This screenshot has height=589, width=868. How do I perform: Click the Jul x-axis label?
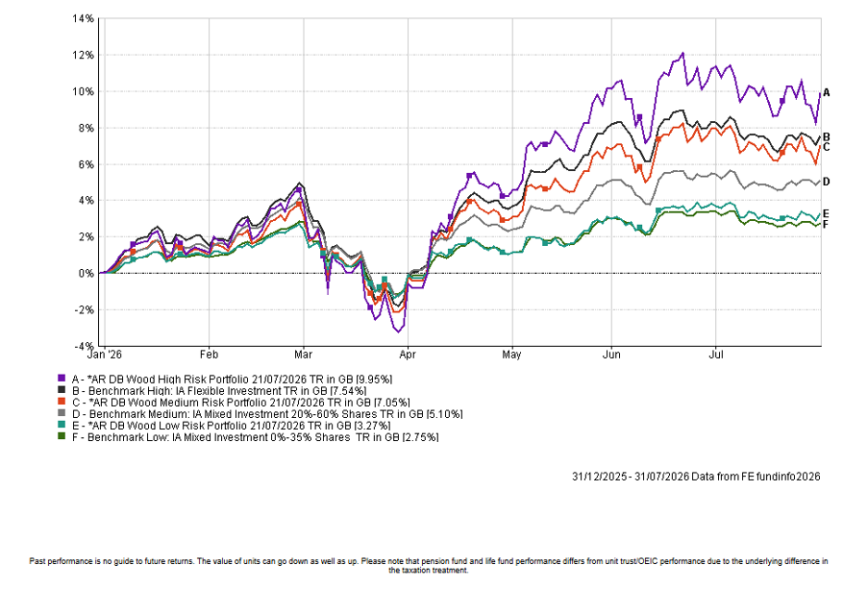click(x=716, y=355)
